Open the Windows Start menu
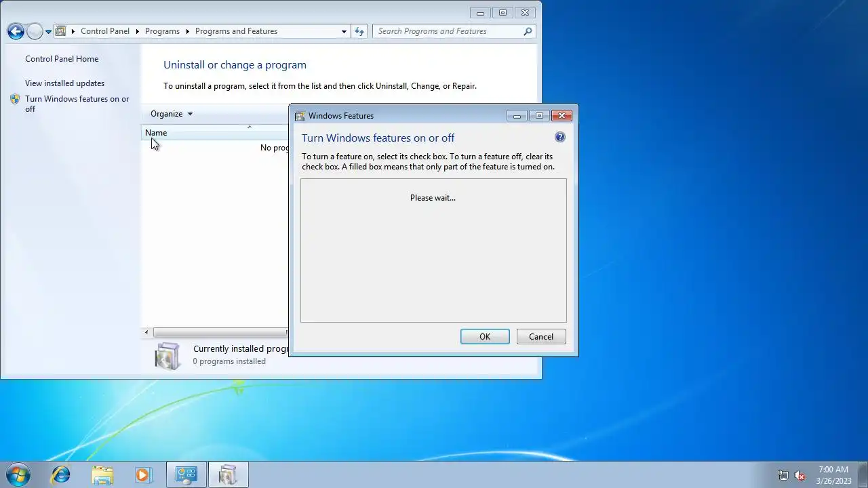This screenshot has height=488, width=868. [x=18, y=474]
